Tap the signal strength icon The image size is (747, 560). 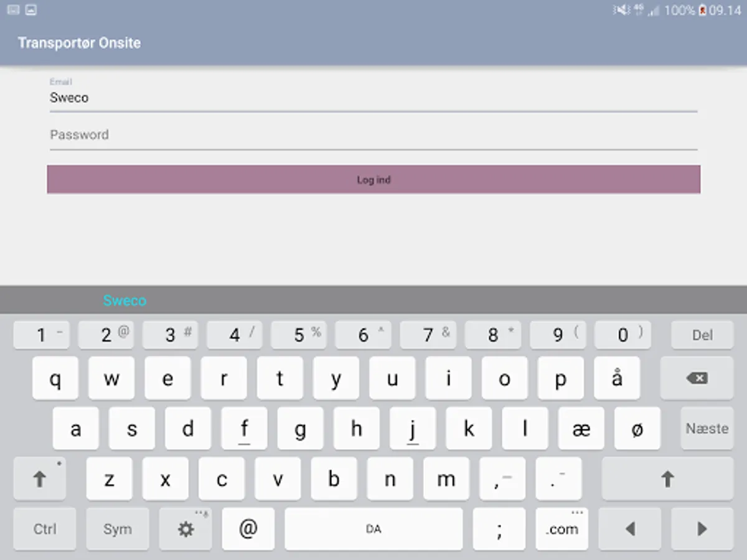[654, 10]
